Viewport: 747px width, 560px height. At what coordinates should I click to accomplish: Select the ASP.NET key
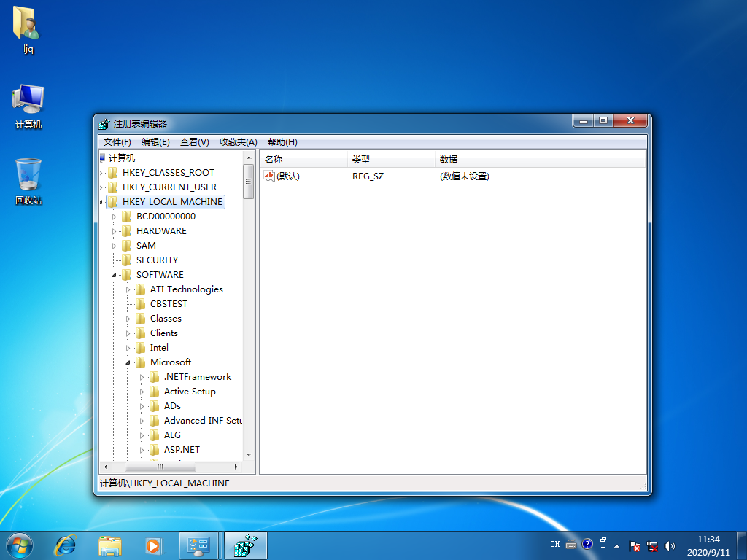pyautogui.click(x=182, y=450)
